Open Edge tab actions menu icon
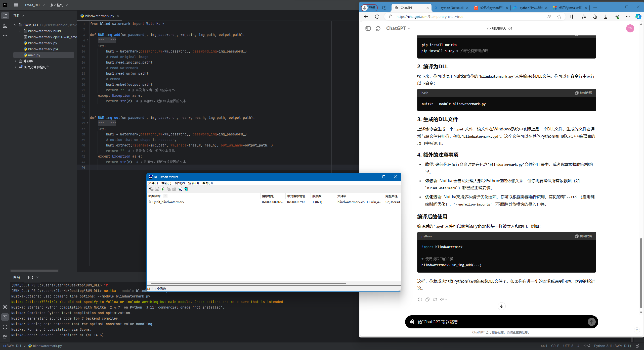Image resolution: width=644 pixels, height=350 pixels. [x=384, y=8]
